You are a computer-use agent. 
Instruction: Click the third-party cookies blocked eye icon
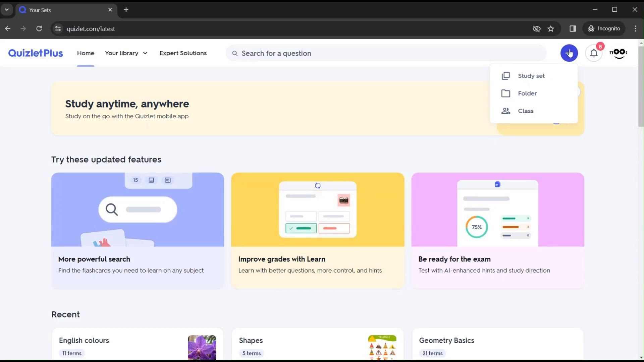pyautogui.click(x=536, y=29)
